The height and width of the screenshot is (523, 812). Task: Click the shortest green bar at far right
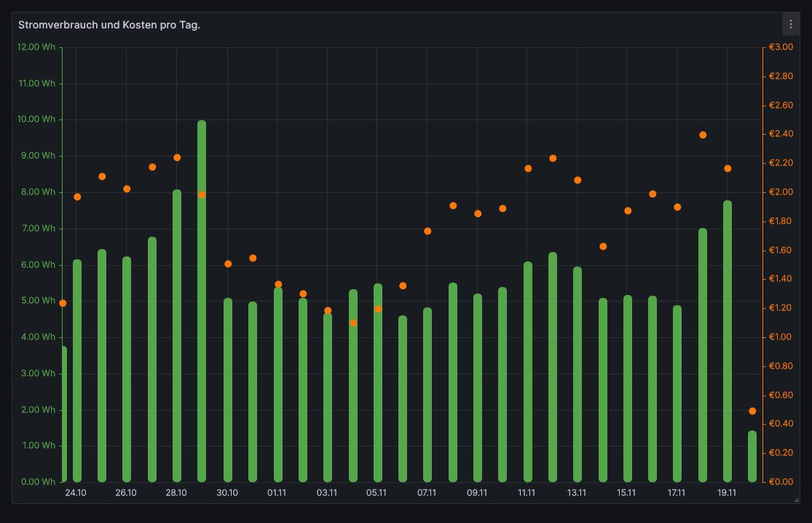pyautogui.click(x=752, y=456)
